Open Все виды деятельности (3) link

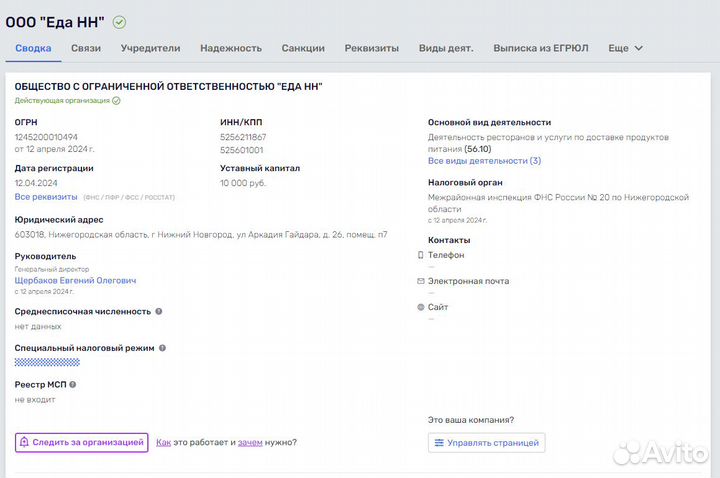click(x=484, y=160)
